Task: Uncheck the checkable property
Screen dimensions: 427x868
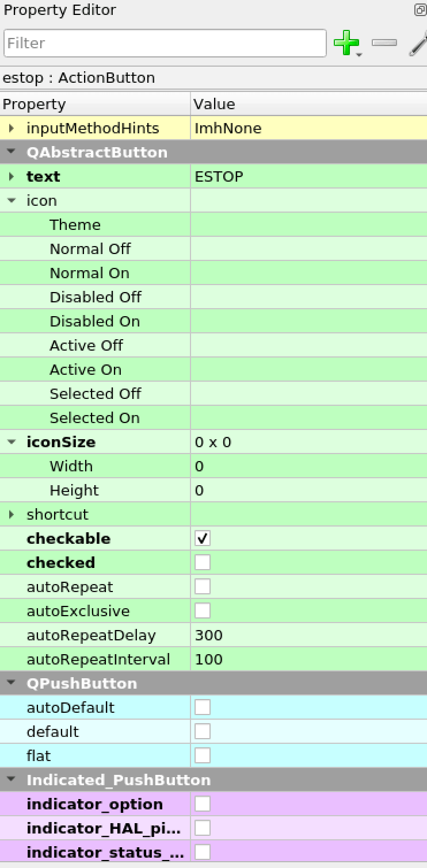Action: coord(202,538)
